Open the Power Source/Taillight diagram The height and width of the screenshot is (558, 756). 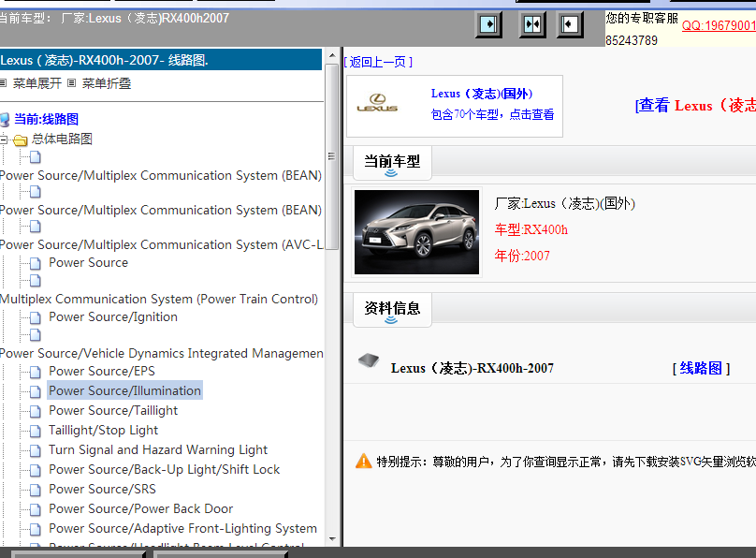(x=113, y=410)
